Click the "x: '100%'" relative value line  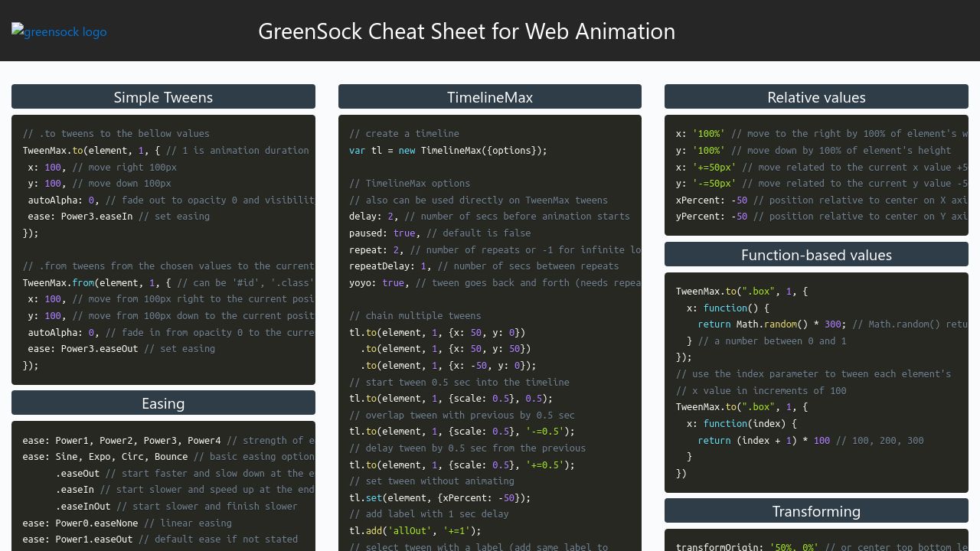pos(822,133)
